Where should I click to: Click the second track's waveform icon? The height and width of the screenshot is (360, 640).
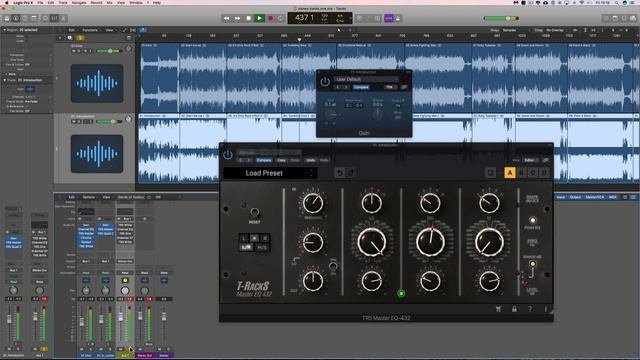(x=97, y=154)
